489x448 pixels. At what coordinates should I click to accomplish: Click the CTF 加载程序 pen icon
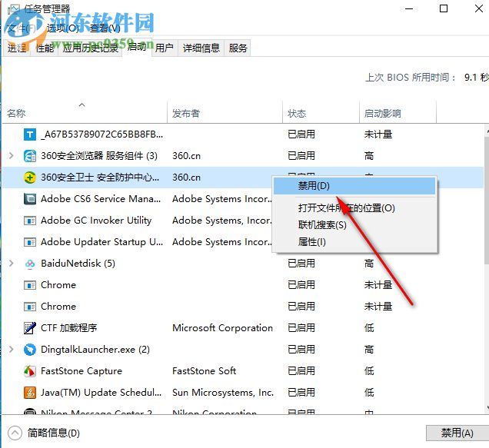pyautogui.click(x=30, y=328)
